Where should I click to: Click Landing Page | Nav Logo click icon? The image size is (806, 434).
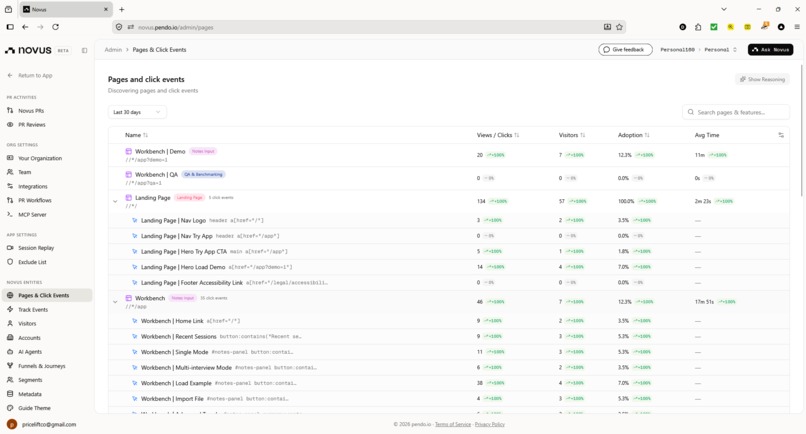click(x=135, y=220)
